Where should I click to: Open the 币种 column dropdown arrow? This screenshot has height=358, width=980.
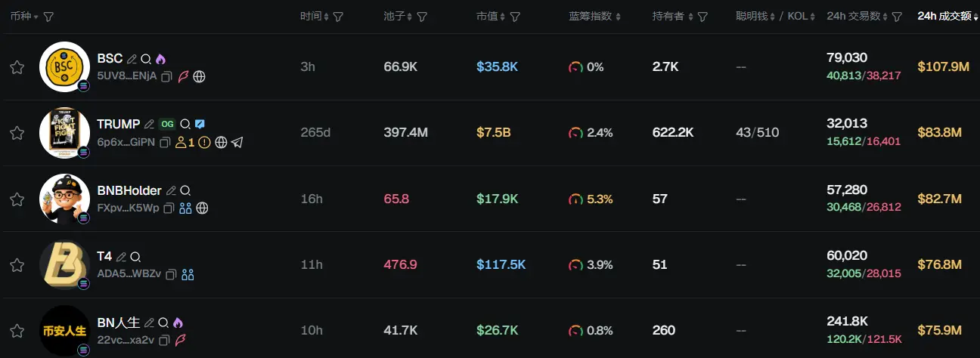coord(36,17)
